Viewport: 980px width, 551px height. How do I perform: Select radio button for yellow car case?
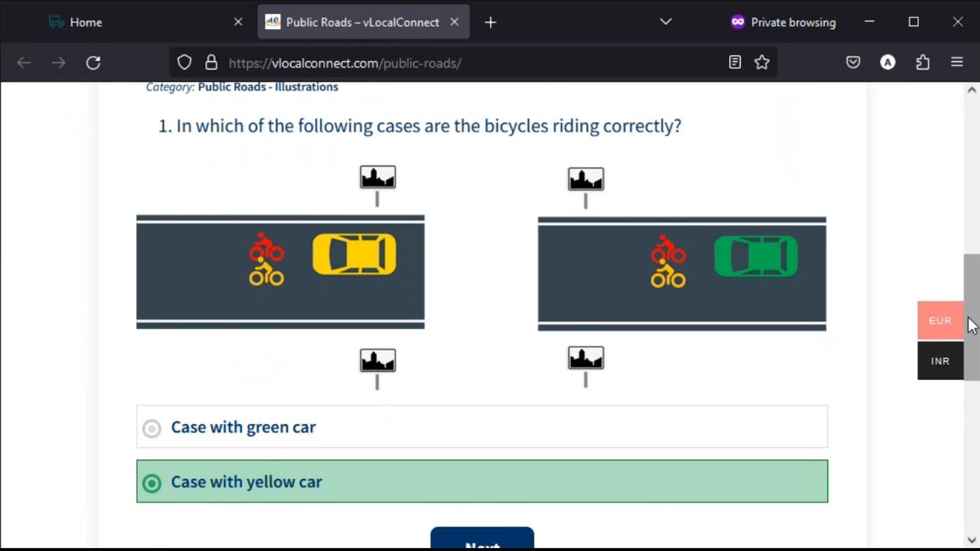coord(152,483)
